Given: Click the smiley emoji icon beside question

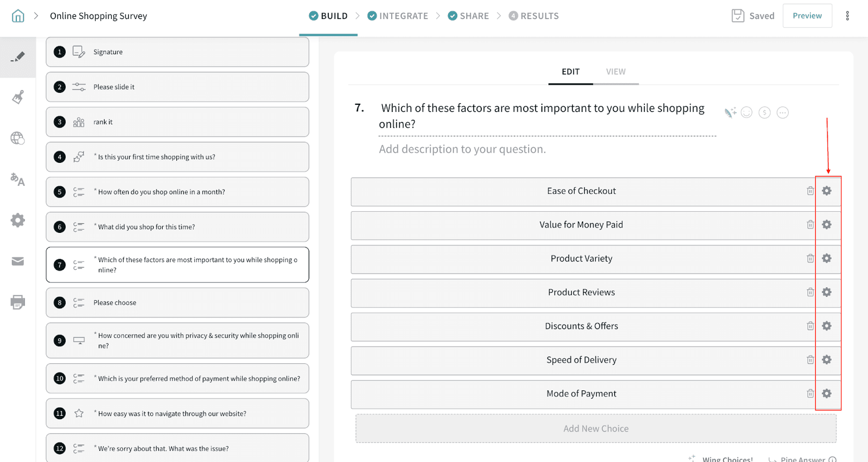Looking at the screenshot, I should click(x=746, y=112).
